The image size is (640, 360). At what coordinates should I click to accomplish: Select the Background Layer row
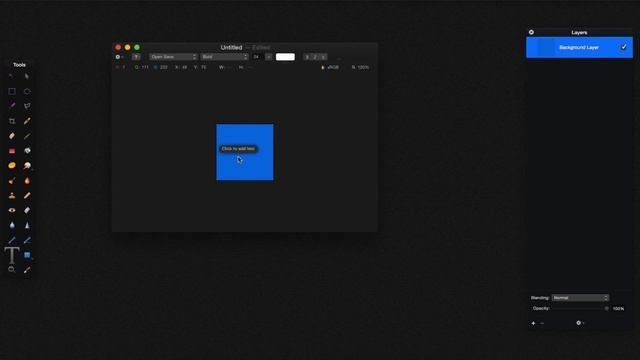[579, 47]
